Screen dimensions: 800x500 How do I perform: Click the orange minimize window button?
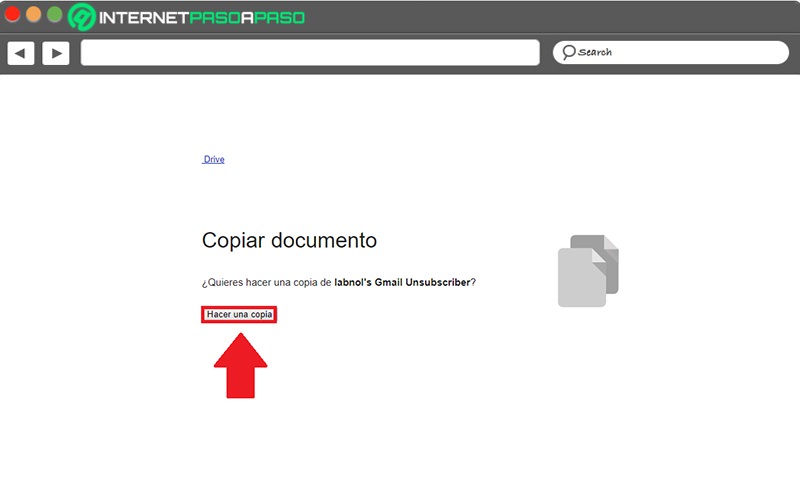[x=34, y=14]
